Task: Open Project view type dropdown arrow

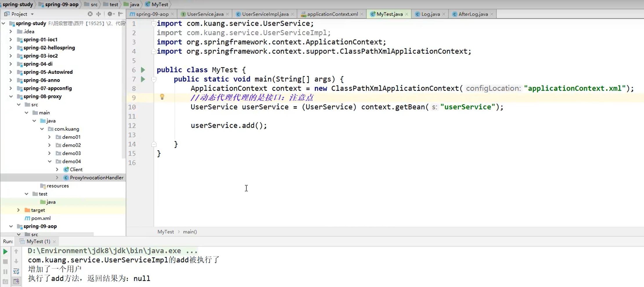Action: 32,14
